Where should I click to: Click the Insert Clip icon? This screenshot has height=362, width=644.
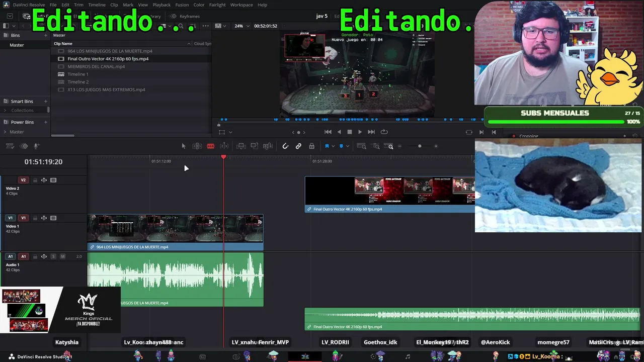coord(241,146)
